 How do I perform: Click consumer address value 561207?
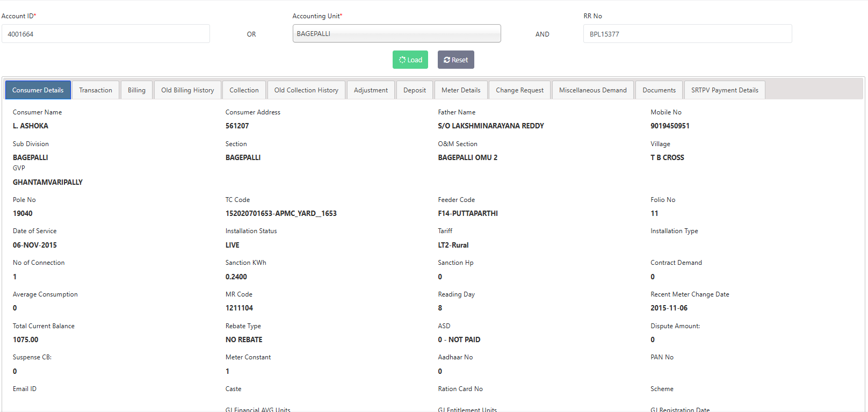pyautogui.click(x=237, y=126)
